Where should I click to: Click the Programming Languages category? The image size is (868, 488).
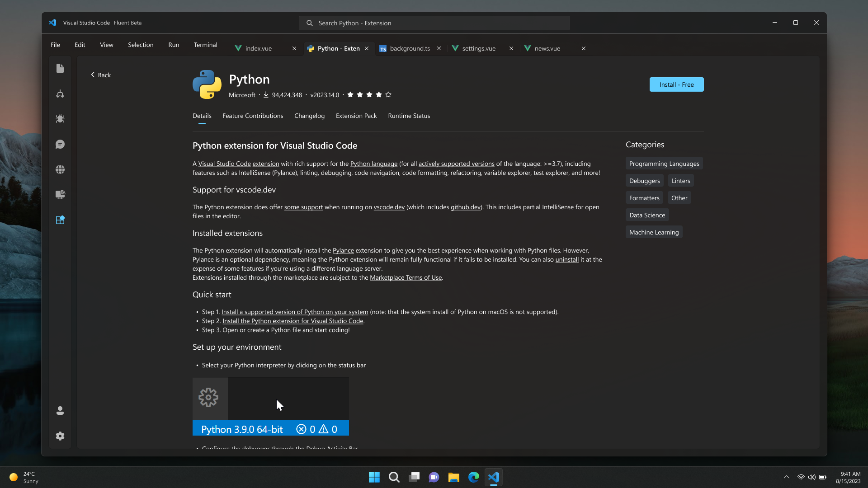coord(664,164)
